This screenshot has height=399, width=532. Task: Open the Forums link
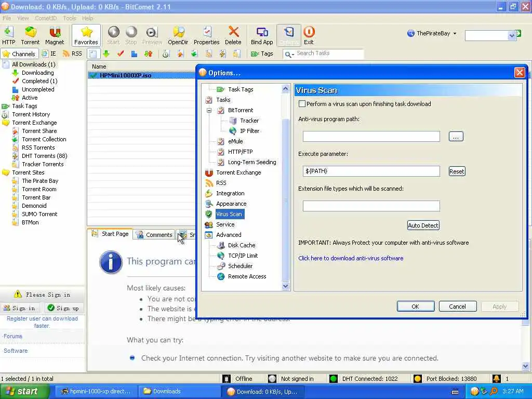pyautogui.click(x=13, y=336)
